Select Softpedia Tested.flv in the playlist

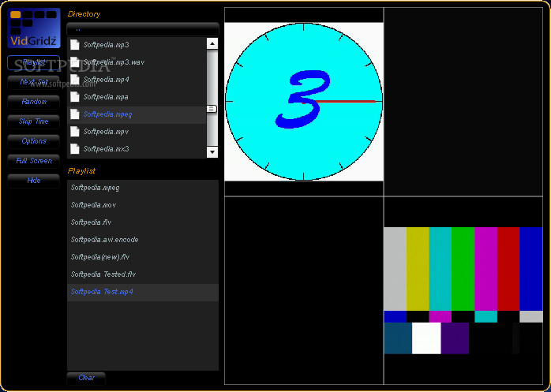143,274
